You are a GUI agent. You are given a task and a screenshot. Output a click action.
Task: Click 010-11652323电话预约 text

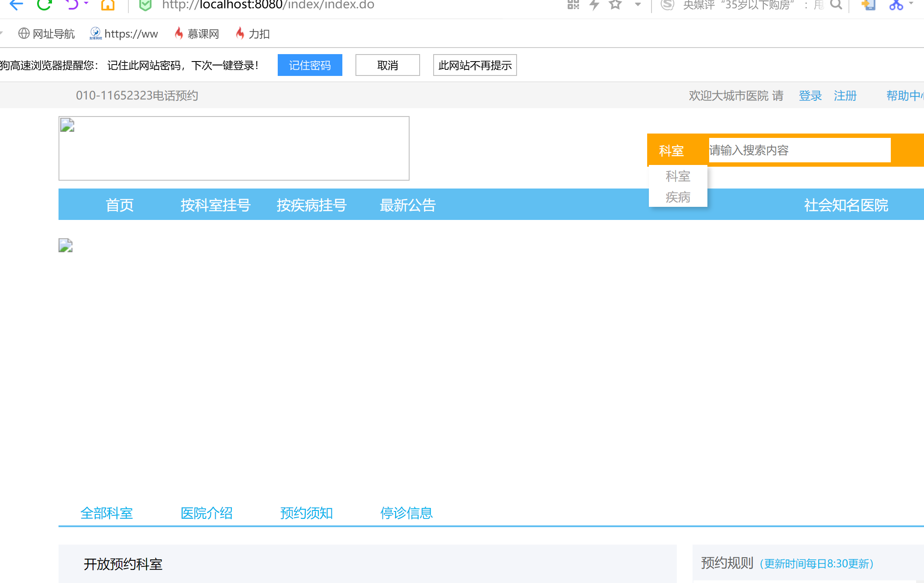tap(137, 96)
